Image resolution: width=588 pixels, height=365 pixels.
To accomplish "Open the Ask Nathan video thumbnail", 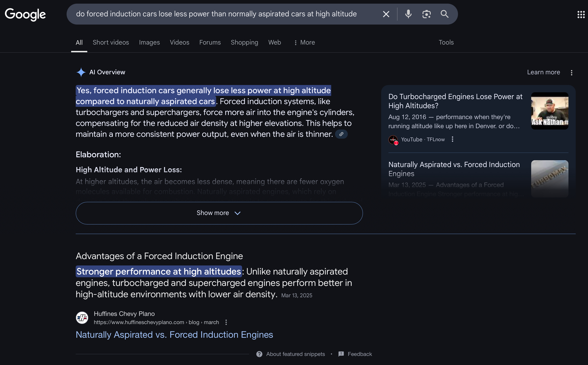I will pos(550,111).
